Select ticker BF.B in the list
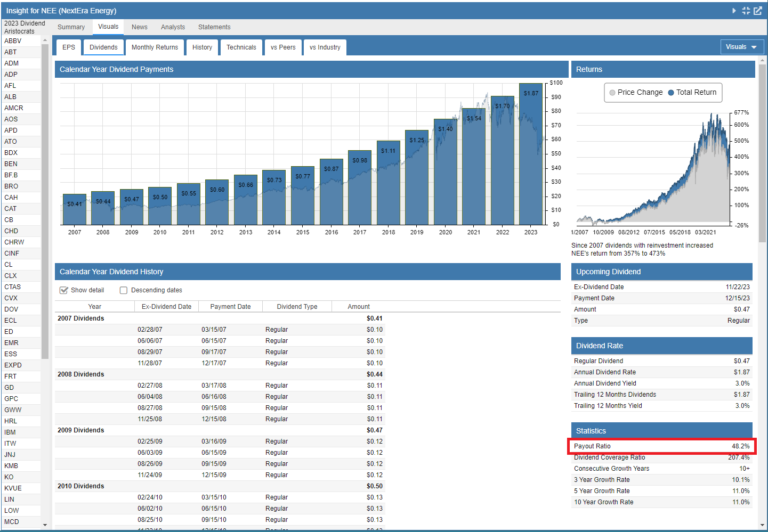The height and width of the screenshot is (532, 768). point(20,175)
